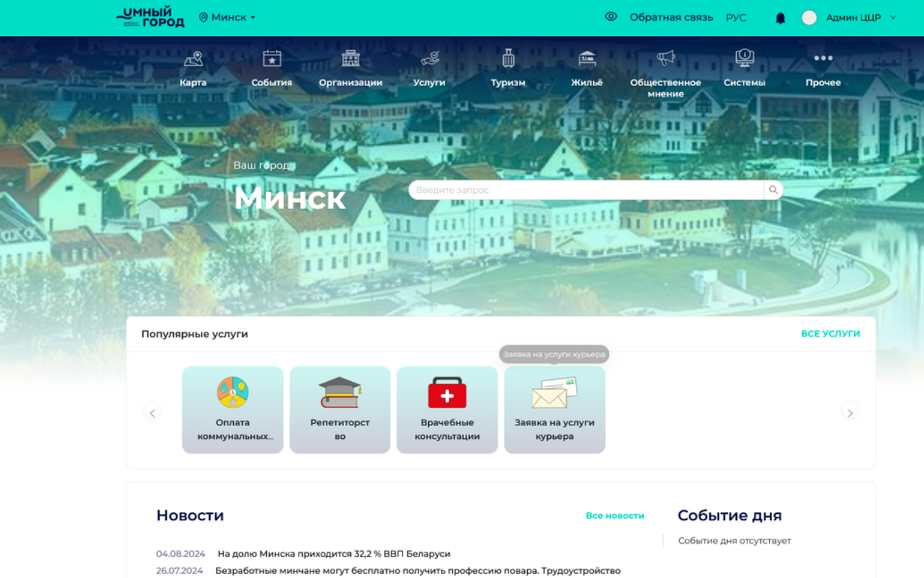Open the События calendar icon
Viewport: 924px width, 578px height.
(x=272, y=58)
